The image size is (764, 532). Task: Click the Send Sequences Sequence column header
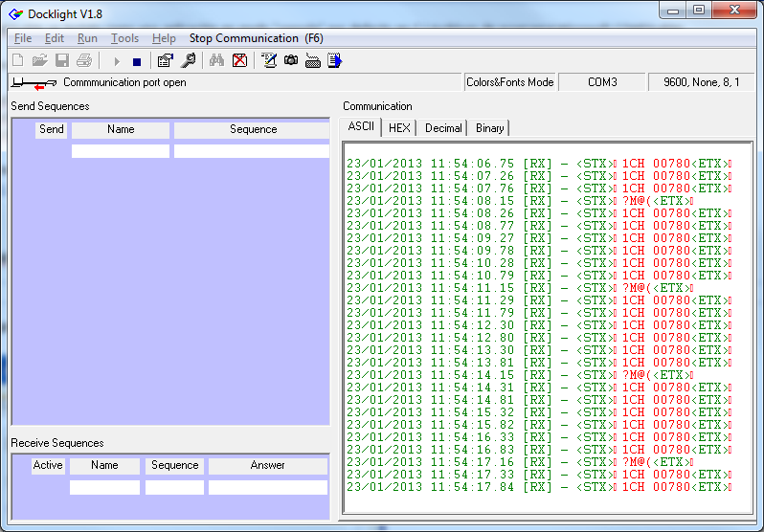click(253, 129)
